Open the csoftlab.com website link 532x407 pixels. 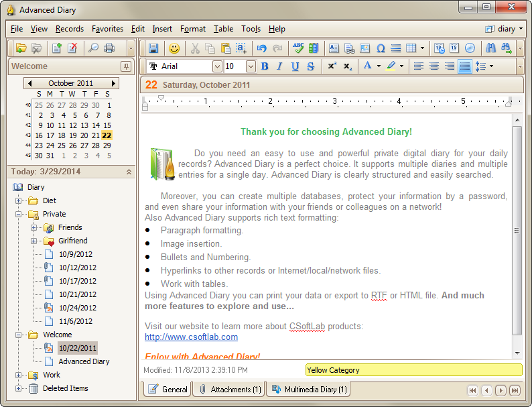[x=192, y=337]
